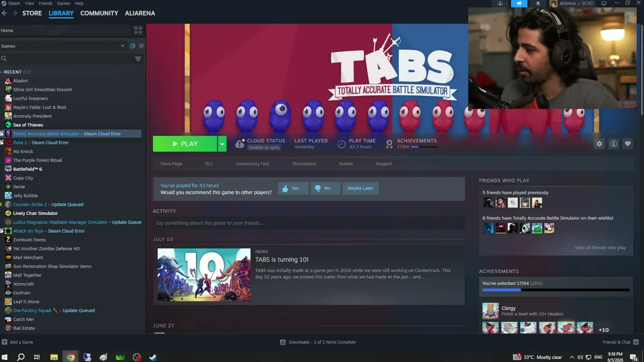
Task: Open the Store Page link
Action: tap(171, 163)
